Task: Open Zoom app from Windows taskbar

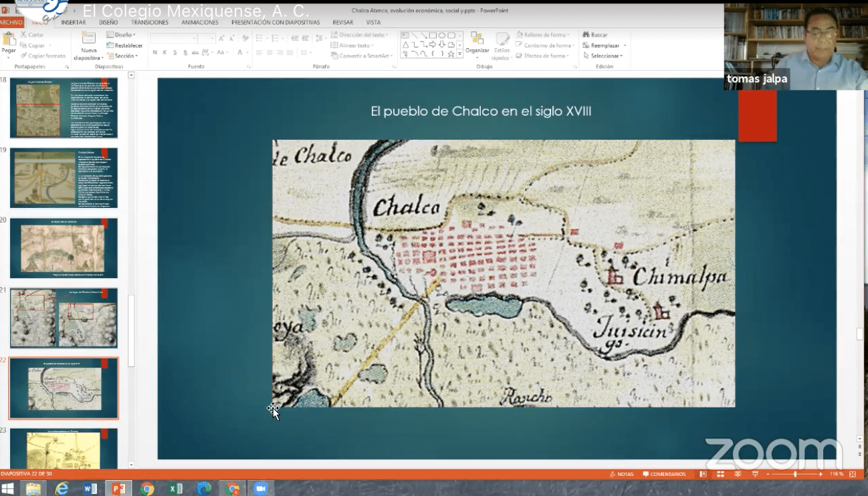Action: pos(261,489)
